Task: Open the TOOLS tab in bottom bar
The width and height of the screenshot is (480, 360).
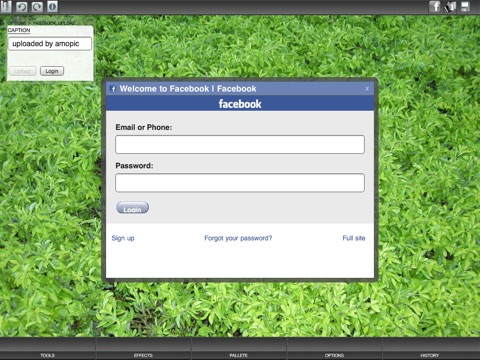Action: (48, 355)
